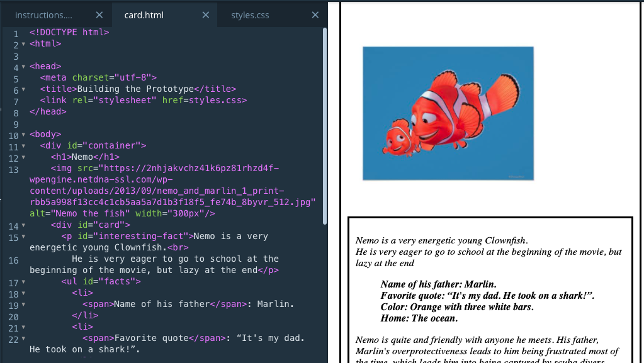Switch to the instructions tab

[x=43, y=15]
